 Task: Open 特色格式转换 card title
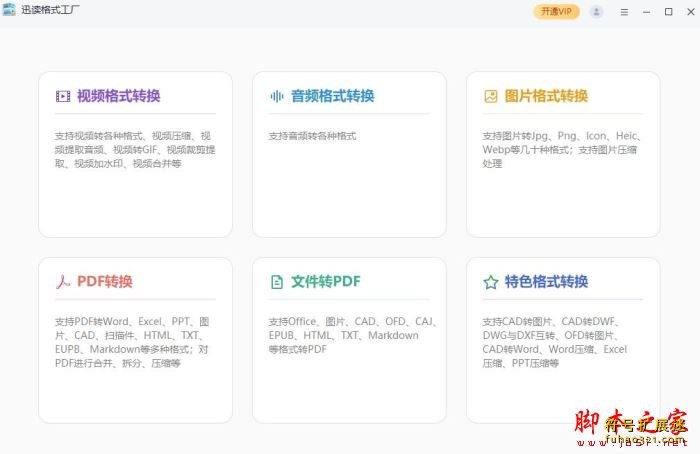click(546, 282)
